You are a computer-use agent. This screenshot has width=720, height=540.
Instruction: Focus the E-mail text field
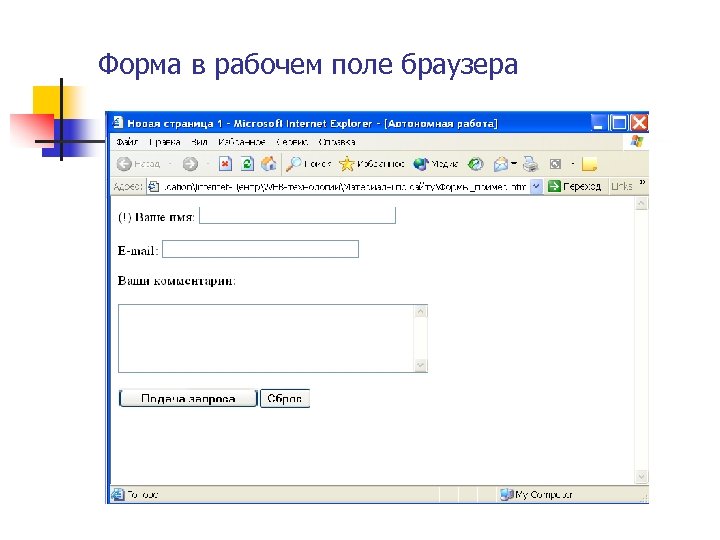point(260,249)
